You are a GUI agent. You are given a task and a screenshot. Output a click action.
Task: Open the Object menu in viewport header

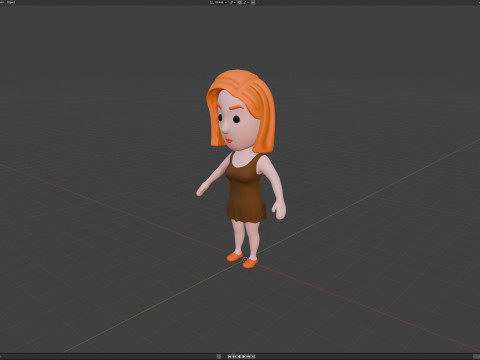[11, 2]
